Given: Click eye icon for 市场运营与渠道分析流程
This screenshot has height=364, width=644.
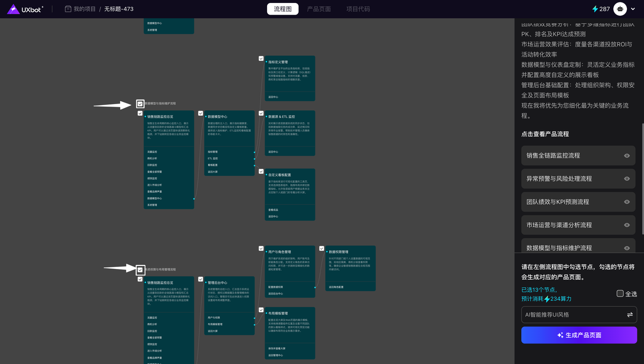Looking at the screenshot, I should pyautogui.click(x=627, y=225).
